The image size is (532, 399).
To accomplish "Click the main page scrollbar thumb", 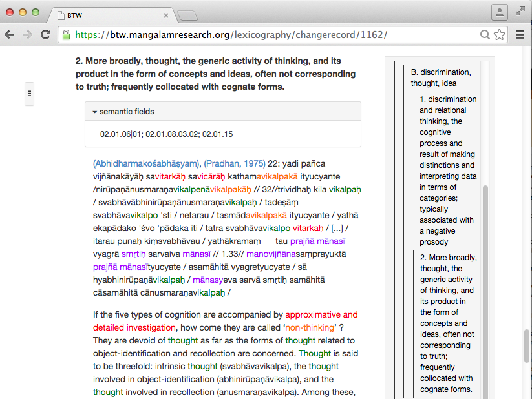I will (x=527, y=346).
